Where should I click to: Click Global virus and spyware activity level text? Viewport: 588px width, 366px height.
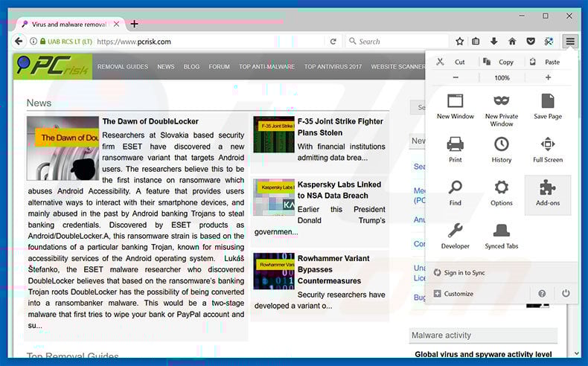(x=483, y=354)
